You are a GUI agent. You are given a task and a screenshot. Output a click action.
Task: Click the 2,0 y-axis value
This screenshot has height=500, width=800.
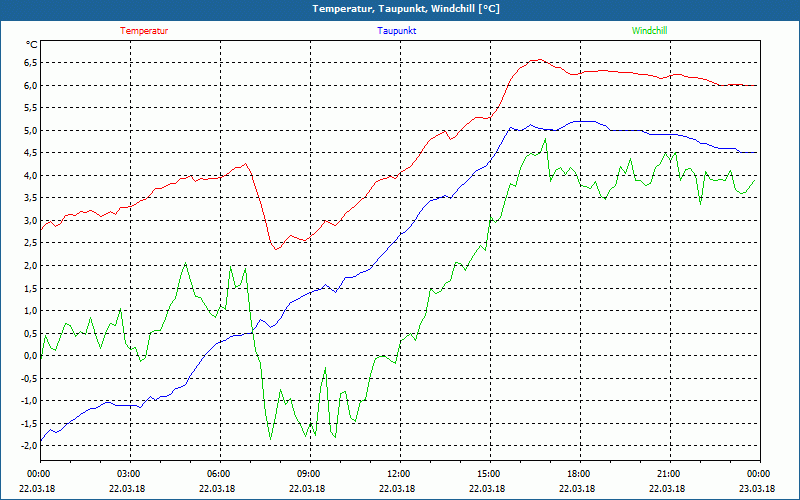pos(31,265)
